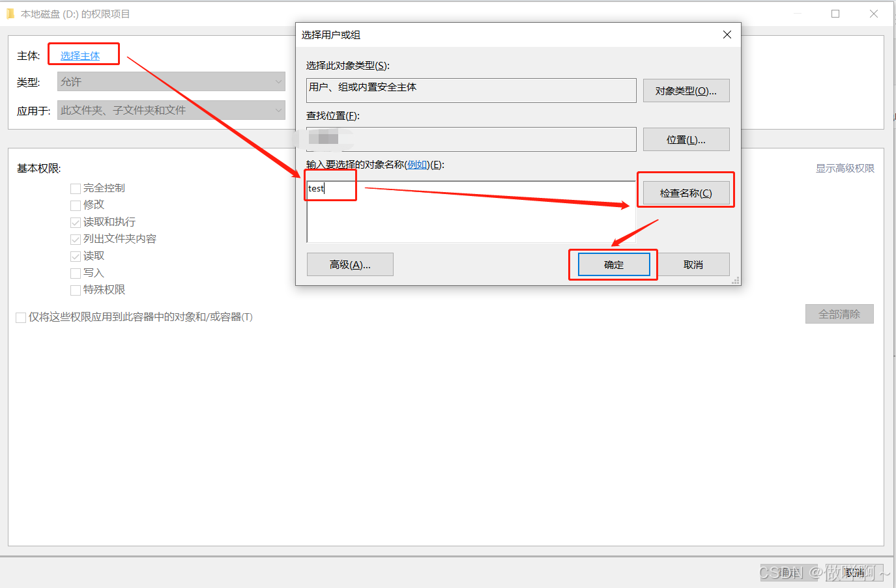This screenshot has width=896, height=588.
Task: Click the 全部清除 button
Action: (x=839, y=314)
